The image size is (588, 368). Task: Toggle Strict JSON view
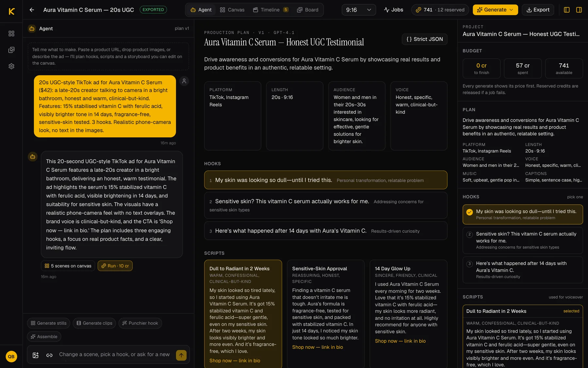(424, 39)
